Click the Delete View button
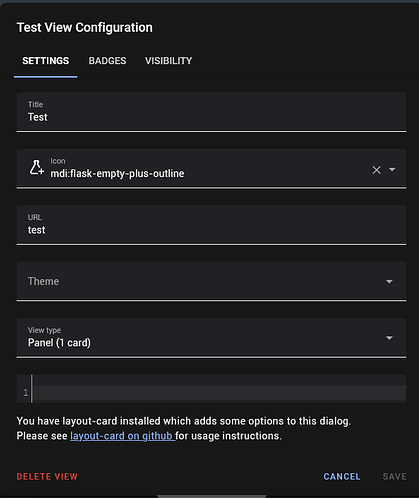The width and height of the screenshot is (419, 500). tap(47, 477)
